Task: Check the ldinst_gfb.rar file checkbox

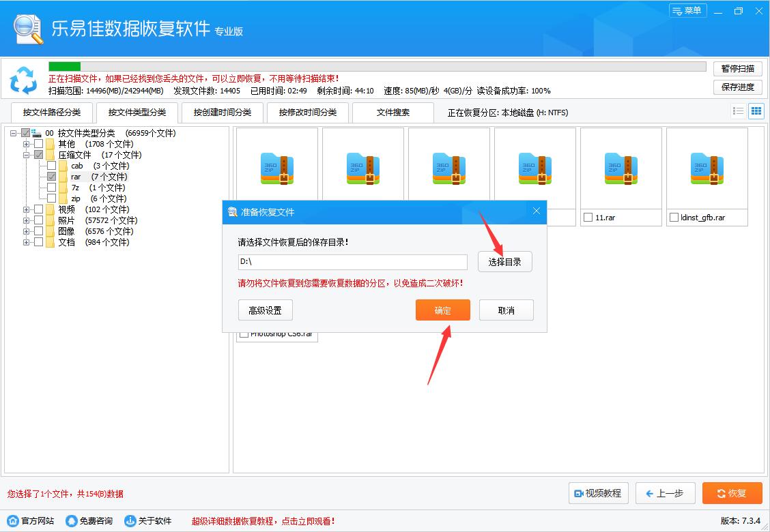Action: click(x=674, y=217)
